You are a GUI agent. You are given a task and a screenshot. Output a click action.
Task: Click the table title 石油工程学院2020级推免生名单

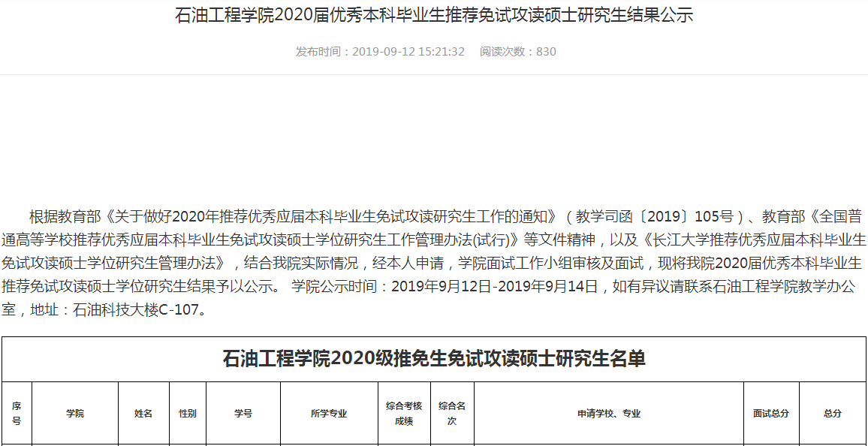434,359
